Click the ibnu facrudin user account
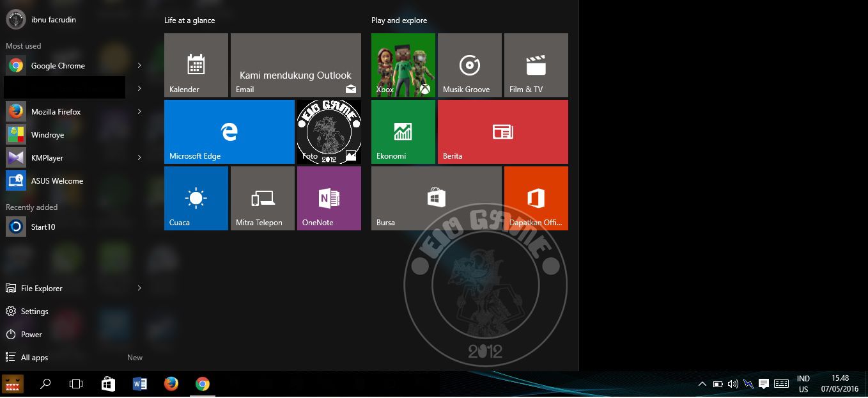868x398 pixels. 41,20
